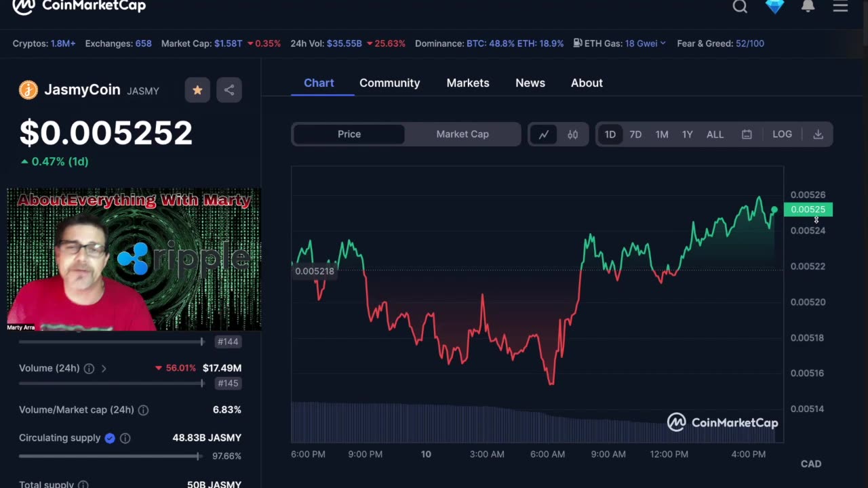Click the Marty video overlay thumbnail
The image size is (868, 488).
134,260
